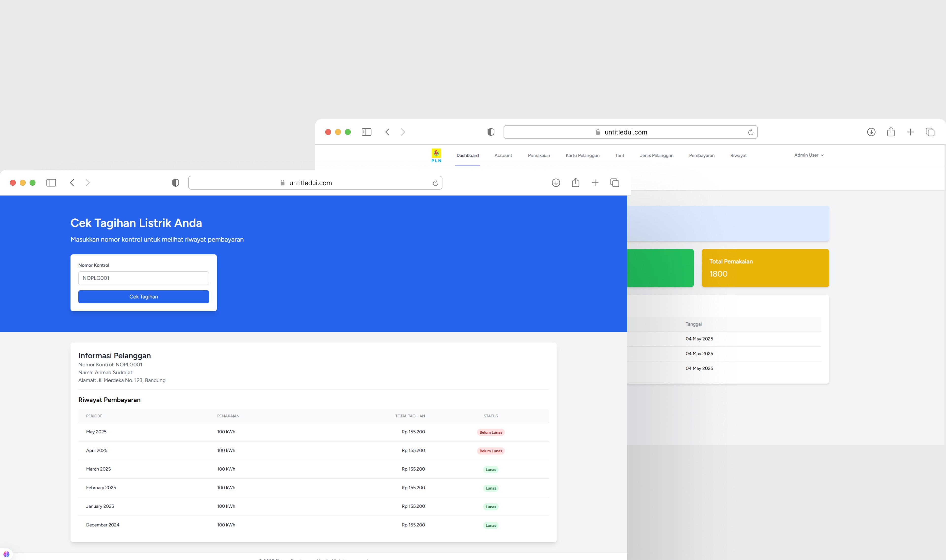Open new tab in front browser
Viewport: 946px width, 560px height.
tap(595, 183)
